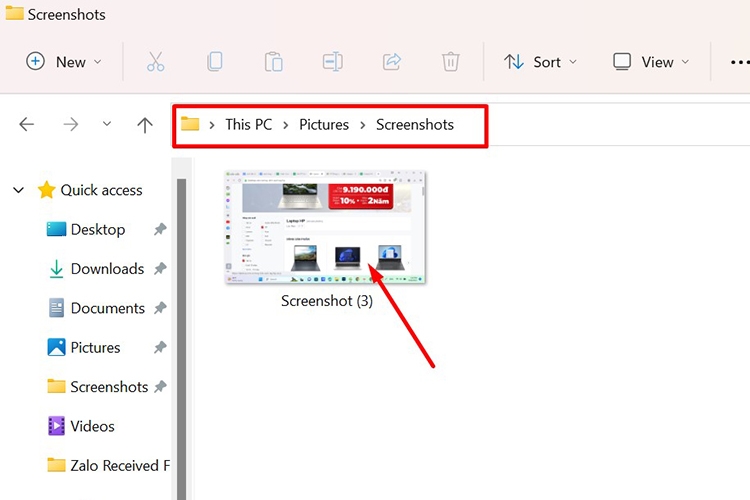This screenshot has height=500, width=750.
Task: Go back with the left arrow
Action: 27,124
